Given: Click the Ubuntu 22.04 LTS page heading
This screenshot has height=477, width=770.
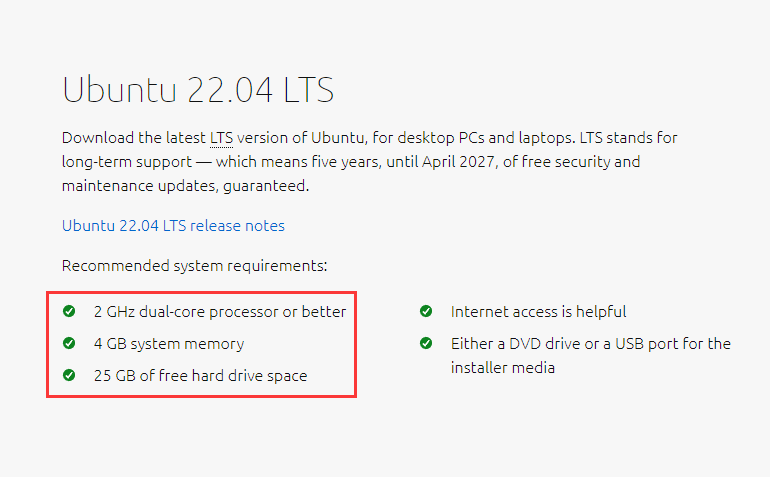Looking at the screenshot, I should tap(198, 89).
